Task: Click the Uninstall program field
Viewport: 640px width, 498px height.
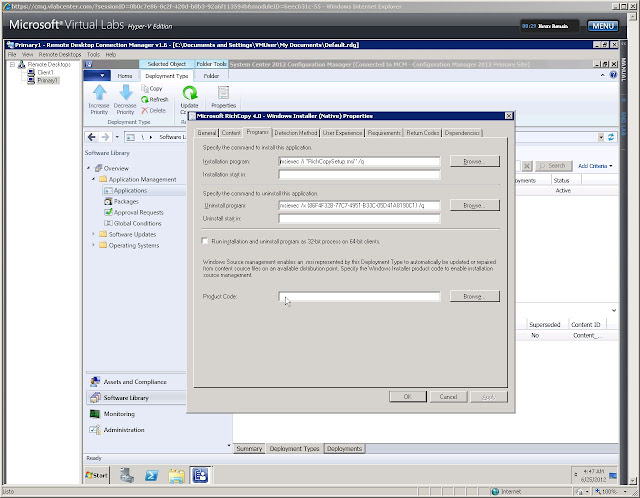Action: click(x=359, y=205)
